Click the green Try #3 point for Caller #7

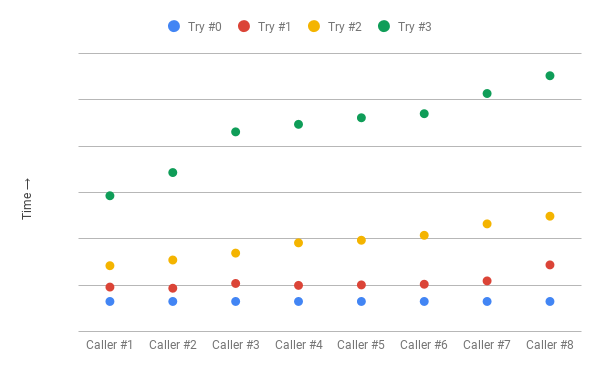[487, 93]
